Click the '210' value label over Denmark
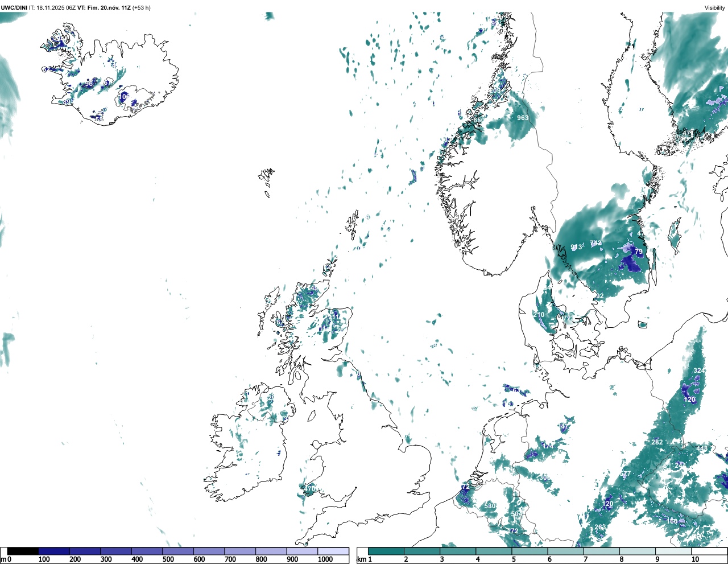Viewport: 728px width, 564px height. click(x=539, y=315)
